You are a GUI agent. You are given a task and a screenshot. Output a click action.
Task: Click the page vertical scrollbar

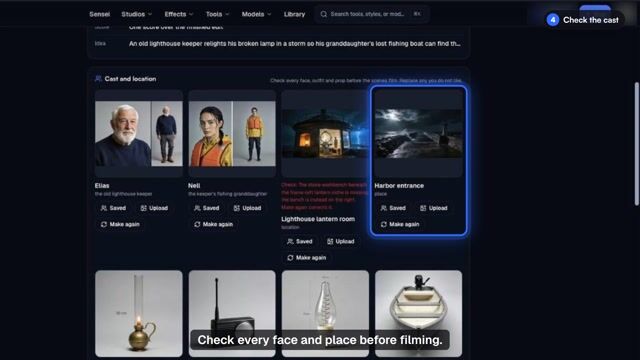[x=637, y=144]
